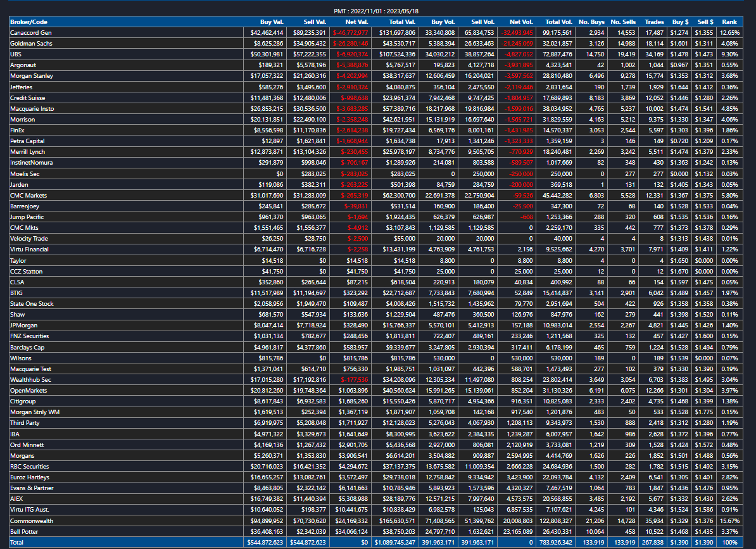Select the Virtu Financial broker row
756x549 pixels.
376,249
